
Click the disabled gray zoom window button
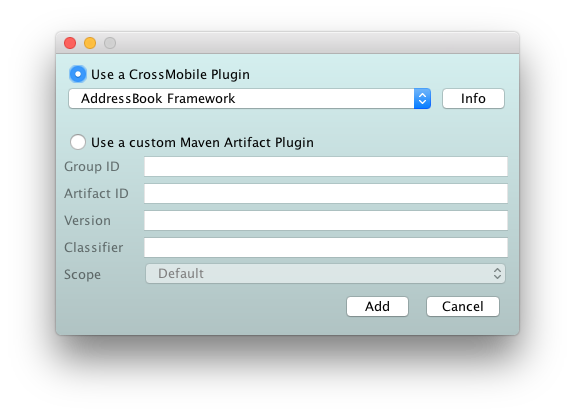click(110, 43)
